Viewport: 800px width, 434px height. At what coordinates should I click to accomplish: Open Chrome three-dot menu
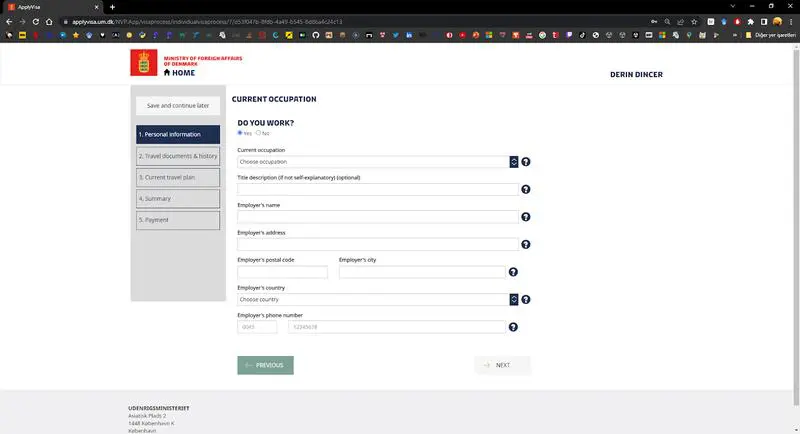[x=791, y=22]
